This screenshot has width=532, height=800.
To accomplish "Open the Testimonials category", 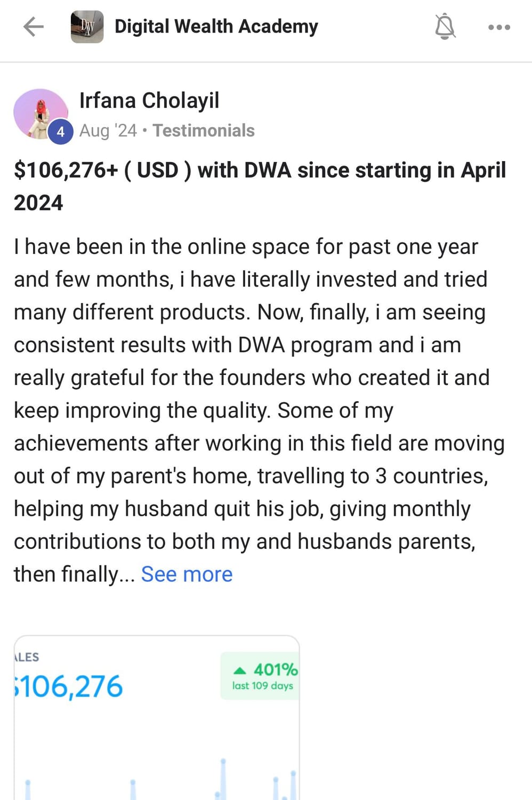I will click(204, 131).
